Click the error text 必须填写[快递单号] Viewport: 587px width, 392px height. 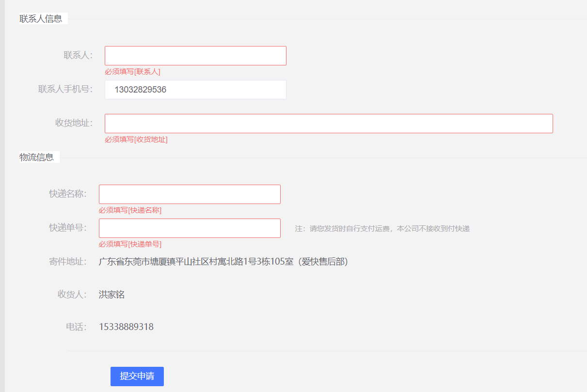pyautogui.click(x=130, y=244)
